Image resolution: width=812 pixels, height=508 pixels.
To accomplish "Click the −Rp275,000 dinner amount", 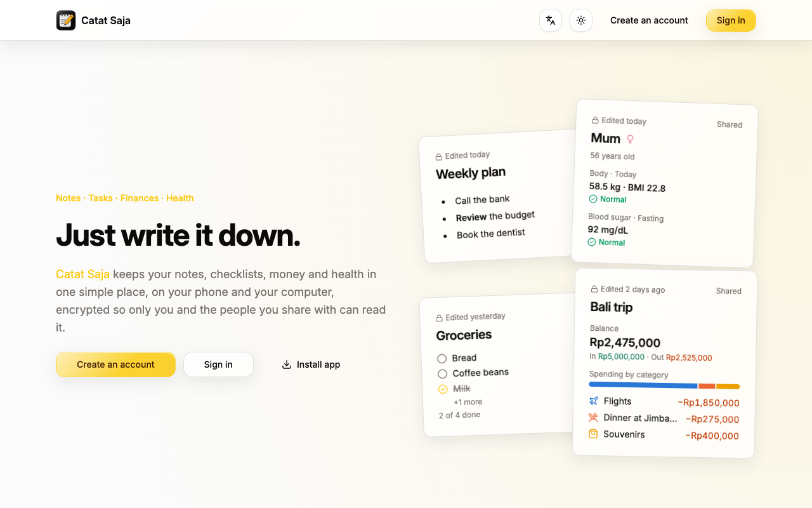I will click(x=712, y=419).
